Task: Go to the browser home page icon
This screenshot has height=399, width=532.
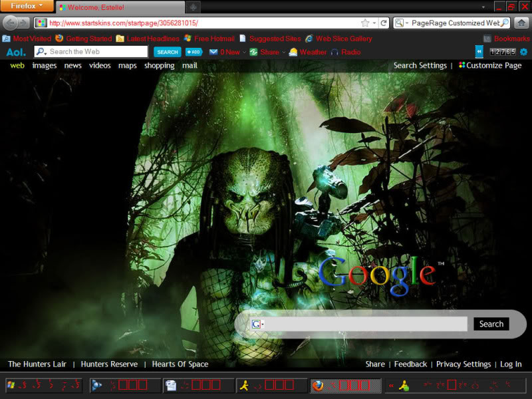Action: pos(521,23)
